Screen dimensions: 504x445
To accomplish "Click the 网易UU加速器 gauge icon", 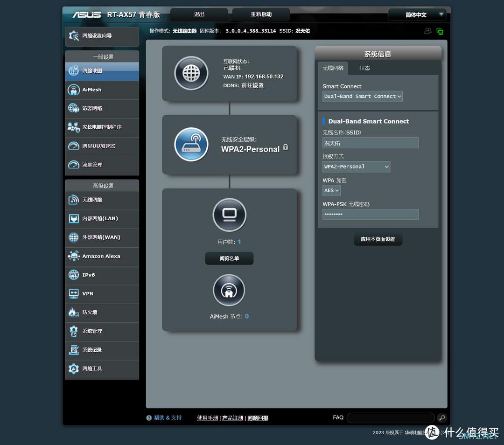I will point(74,146).
